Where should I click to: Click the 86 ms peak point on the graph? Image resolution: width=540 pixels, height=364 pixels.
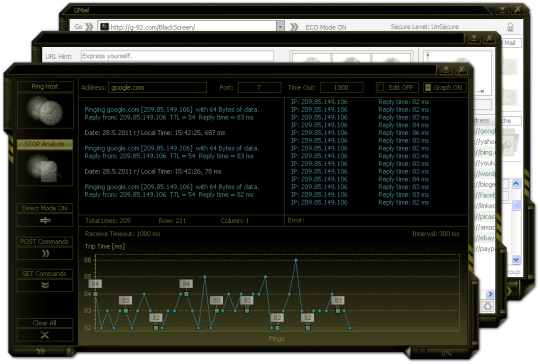296,260
